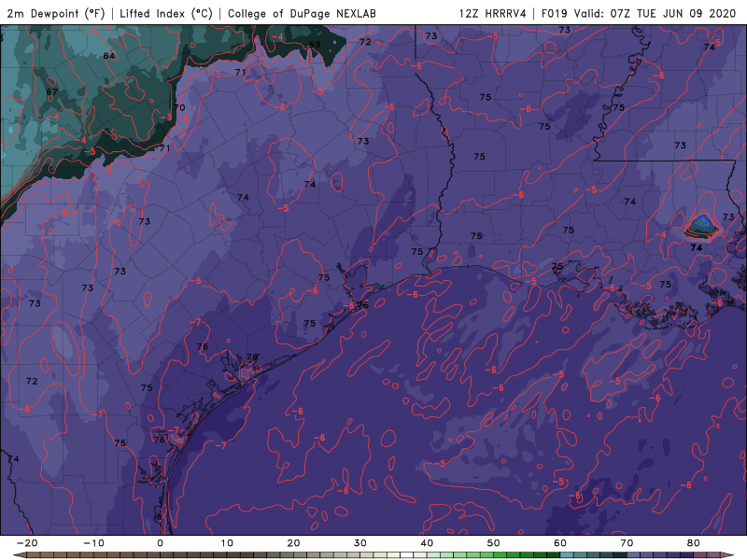
Task: Click the "2m Dewpoint (°F)" header text
Action: 56,13
